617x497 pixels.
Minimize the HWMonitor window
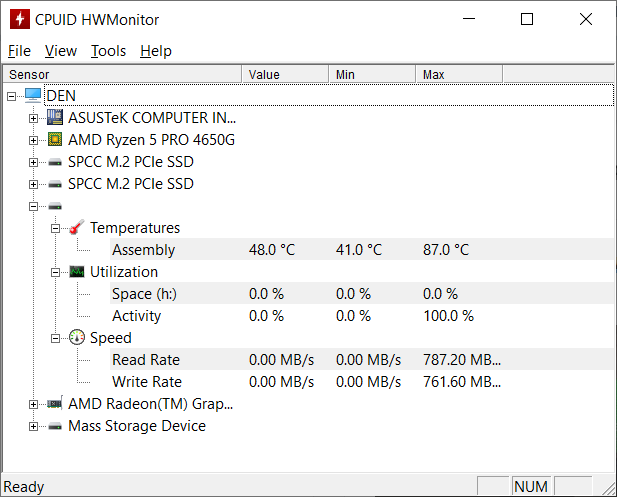469,19
